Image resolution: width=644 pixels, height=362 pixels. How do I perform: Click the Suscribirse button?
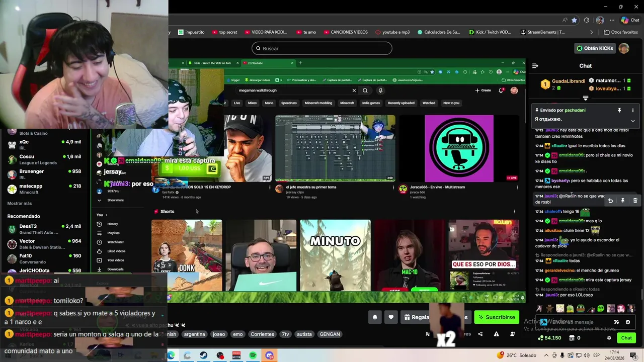click(497, 317)
